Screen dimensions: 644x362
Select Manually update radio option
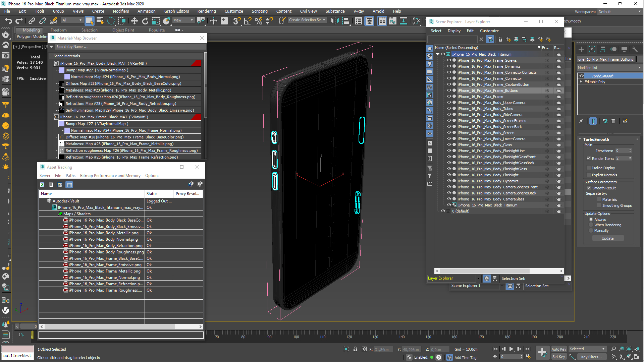point(591,231)
